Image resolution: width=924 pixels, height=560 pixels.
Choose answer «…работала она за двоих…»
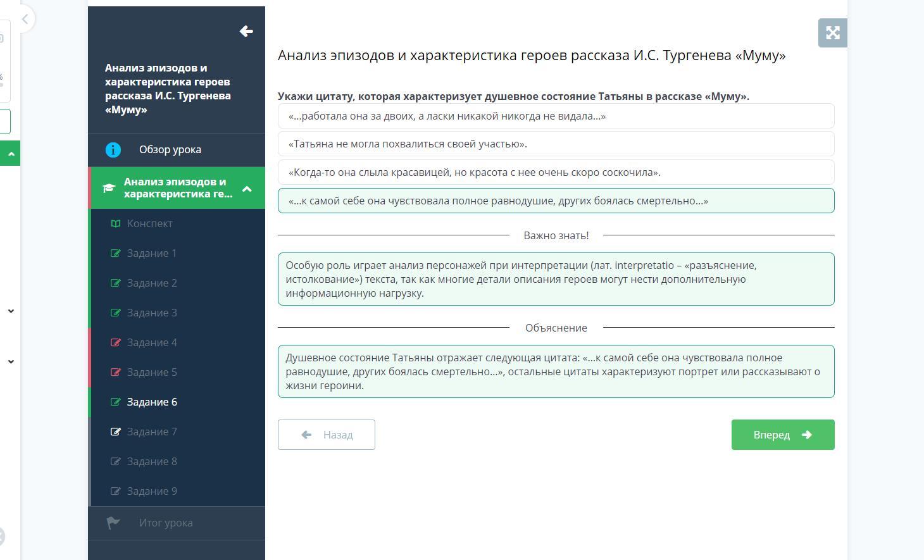point(556,116)
